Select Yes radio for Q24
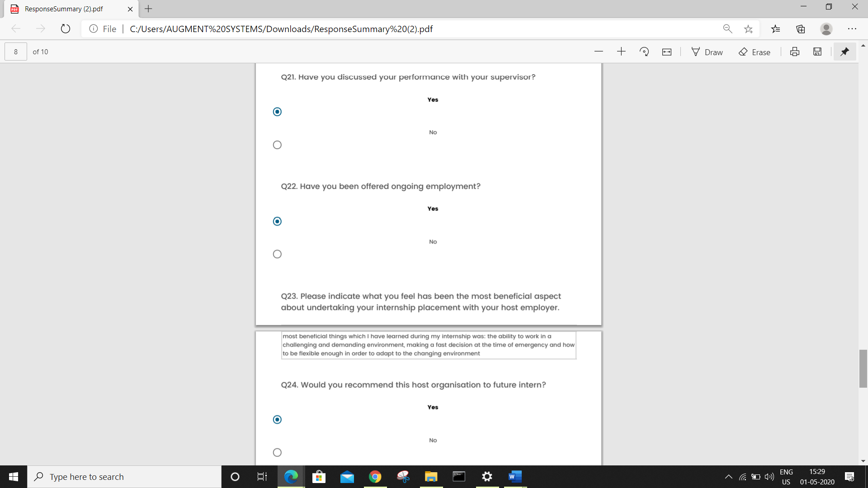This screenshot has width=868, height=488. [277, 419]
